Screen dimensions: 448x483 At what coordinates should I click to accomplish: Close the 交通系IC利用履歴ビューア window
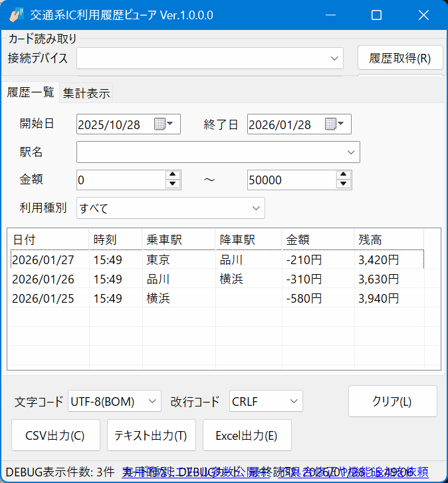pos(423,15)
